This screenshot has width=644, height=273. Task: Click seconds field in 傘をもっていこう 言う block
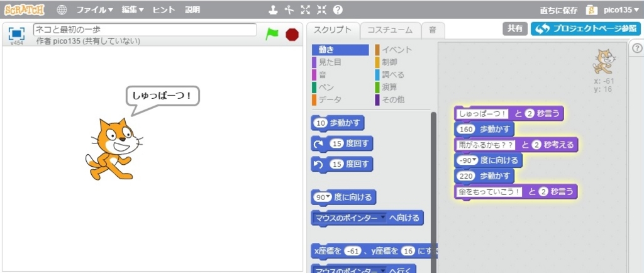pyautogui.click(x=543, y=192)
